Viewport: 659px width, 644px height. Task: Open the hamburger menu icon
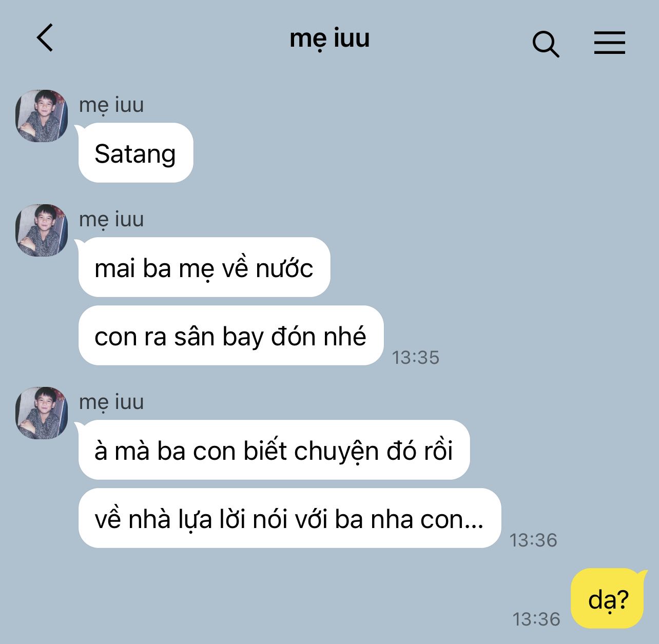coord(610,42)
